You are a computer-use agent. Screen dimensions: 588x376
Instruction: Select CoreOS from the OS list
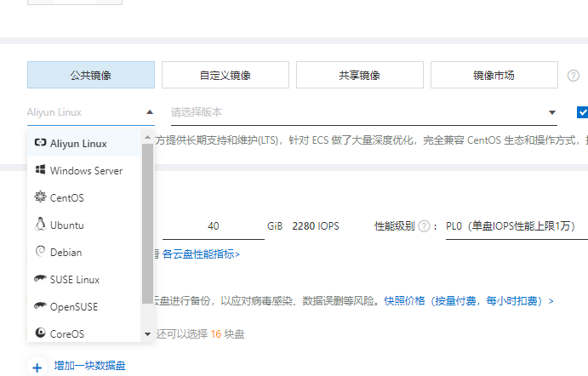coord(84,332)
